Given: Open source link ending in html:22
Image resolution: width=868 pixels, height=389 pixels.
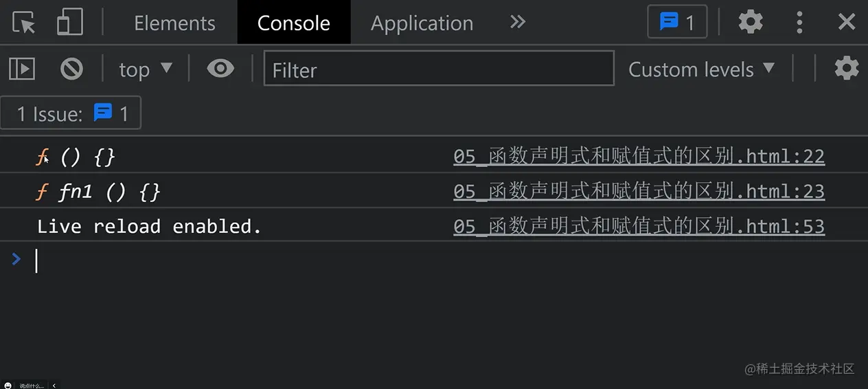Looking at the screenshot, I should click(639, 157).
